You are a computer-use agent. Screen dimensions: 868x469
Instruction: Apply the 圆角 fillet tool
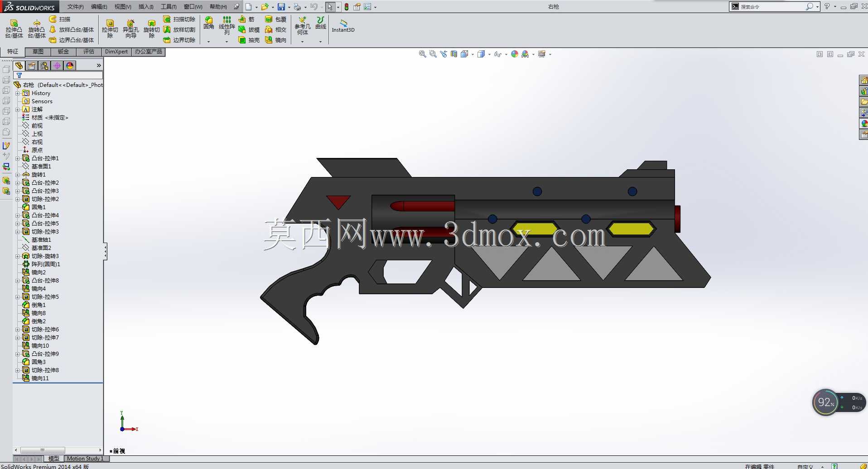point(209,23)
